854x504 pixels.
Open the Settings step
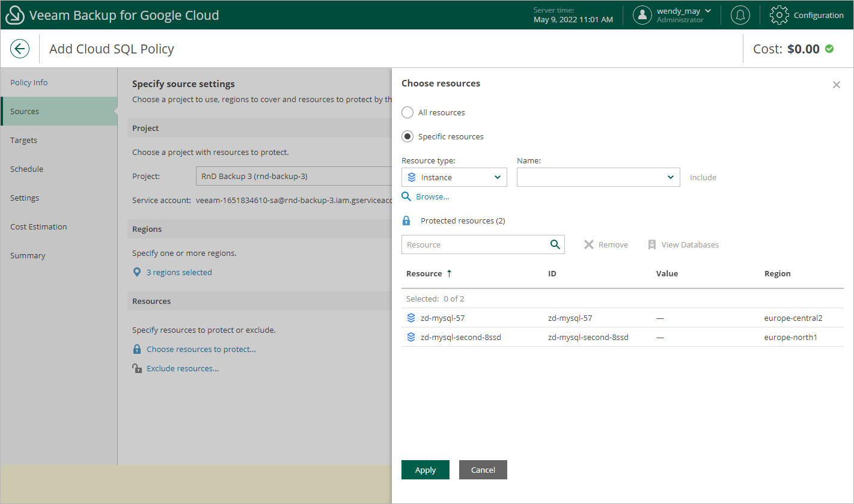pyautogui.click(x=25, y=198)
